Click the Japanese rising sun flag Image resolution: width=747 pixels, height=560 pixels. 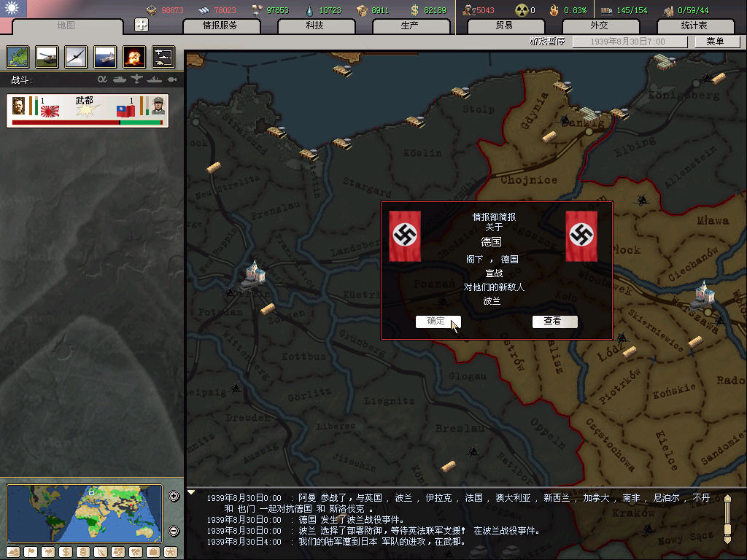point(50,111)
